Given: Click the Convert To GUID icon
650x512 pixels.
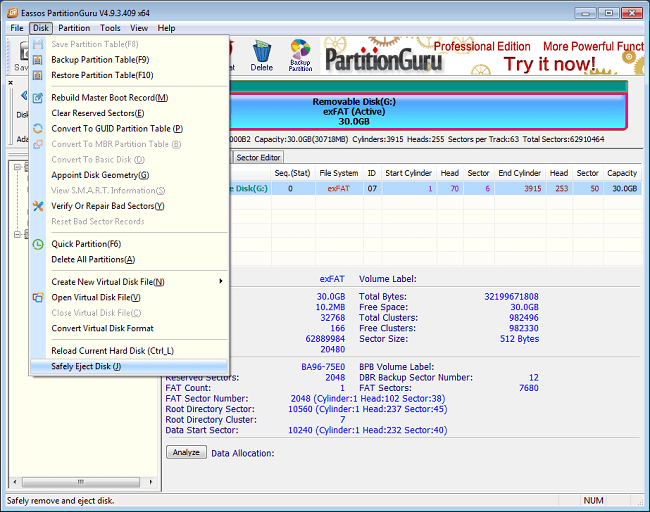Looking at the screenshot, I should 38,129.
